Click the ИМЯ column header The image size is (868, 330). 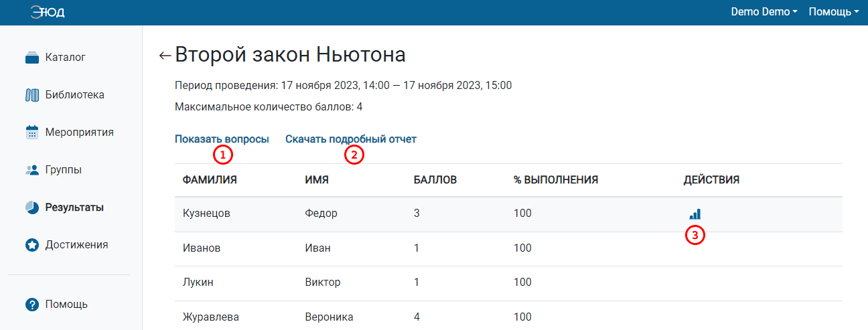coord(317,180)
